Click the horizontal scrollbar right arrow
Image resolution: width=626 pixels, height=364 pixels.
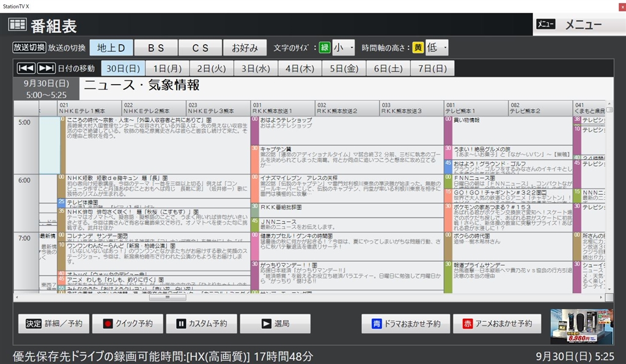(602, 297)
